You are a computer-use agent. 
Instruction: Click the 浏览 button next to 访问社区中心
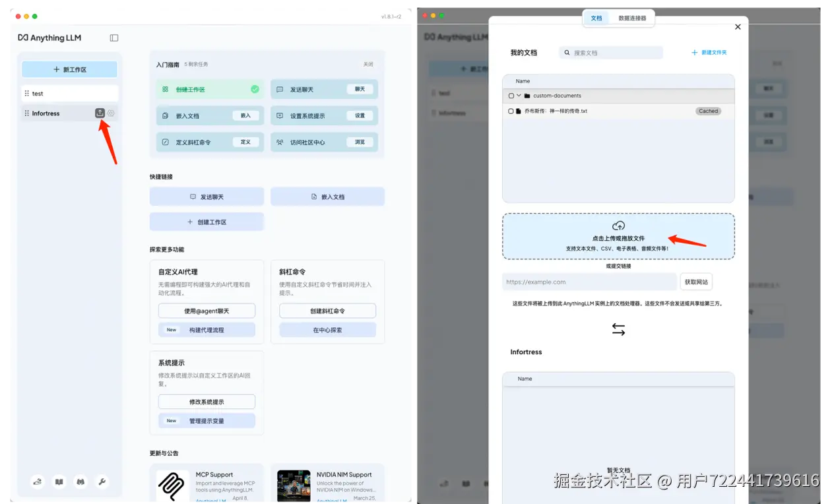(360, 142)
